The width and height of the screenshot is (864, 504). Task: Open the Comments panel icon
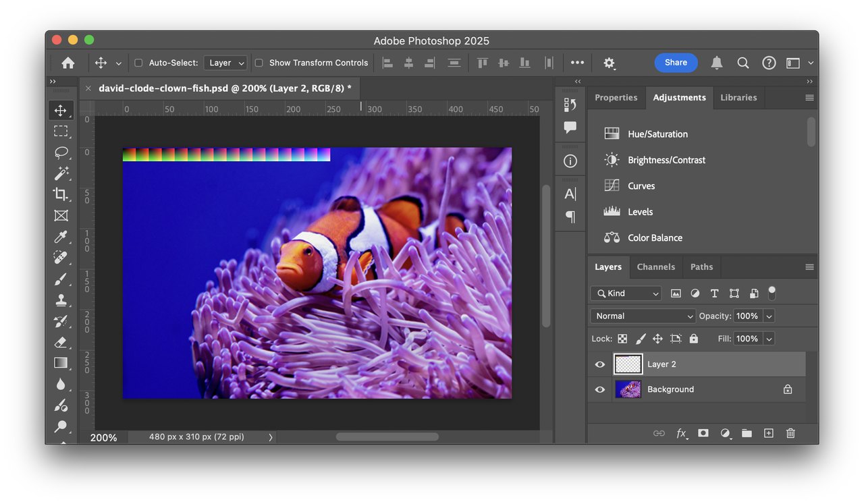pos(570,127)
